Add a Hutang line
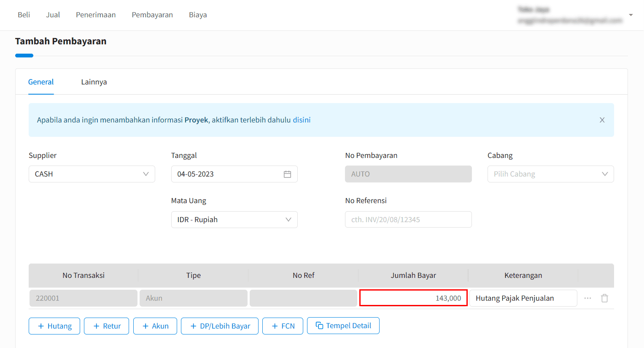The height and width of the screenshot is (348, 644). click(54, 326)
